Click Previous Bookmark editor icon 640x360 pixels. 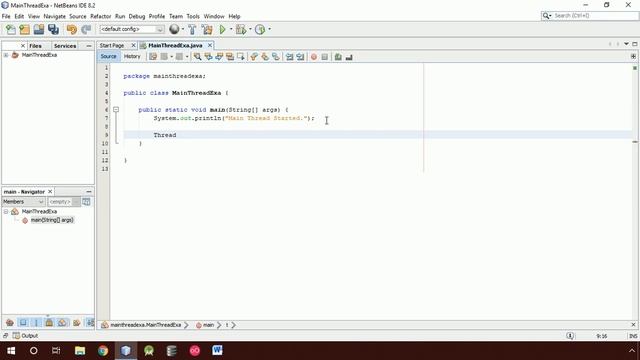(x=254, y=57)
